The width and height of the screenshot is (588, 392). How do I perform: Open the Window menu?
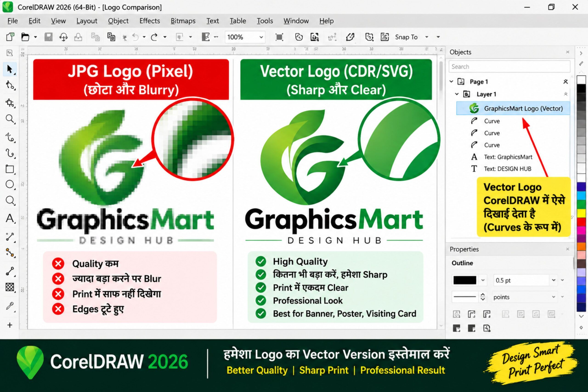(x=296, y=21)
